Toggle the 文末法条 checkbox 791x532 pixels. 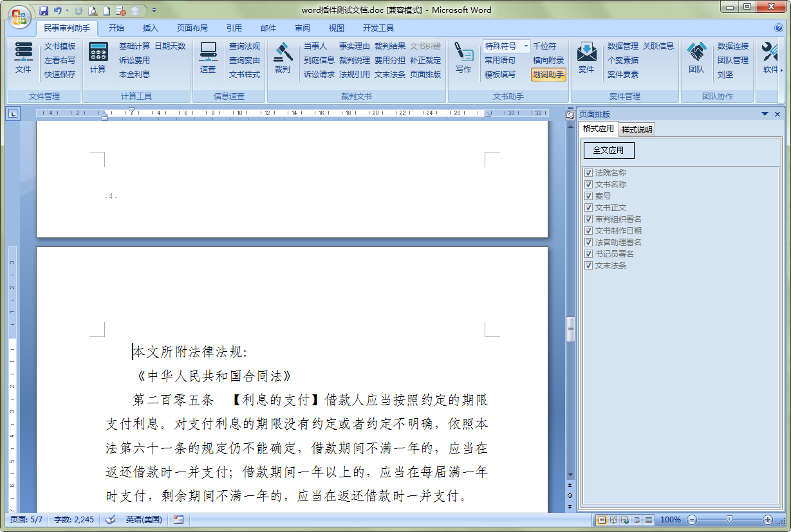pyautogui.click(x=588, y=266)
